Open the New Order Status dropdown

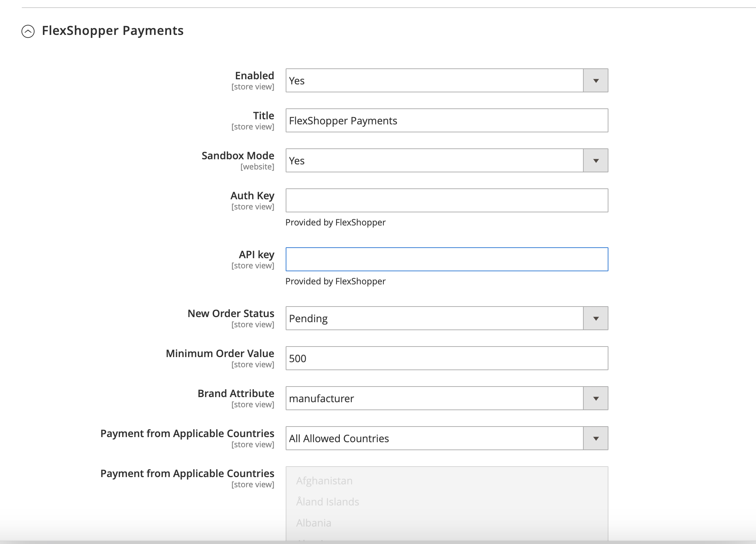coord(447,318)
